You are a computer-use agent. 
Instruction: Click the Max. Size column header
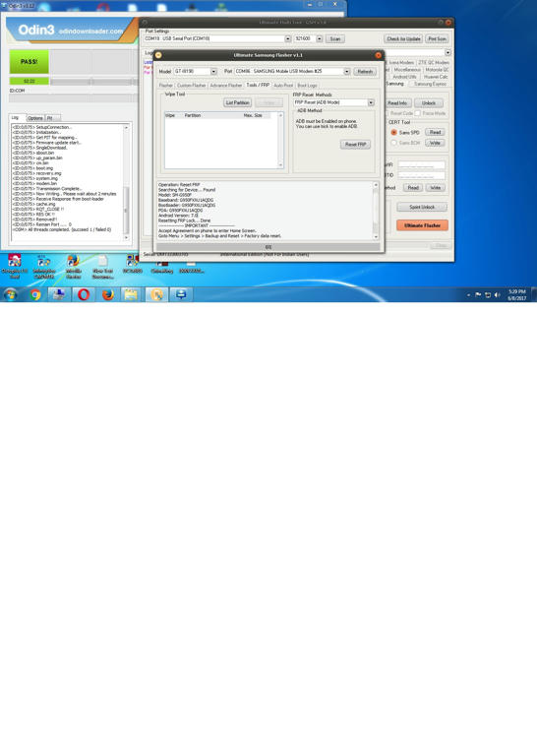pos(253,116)
